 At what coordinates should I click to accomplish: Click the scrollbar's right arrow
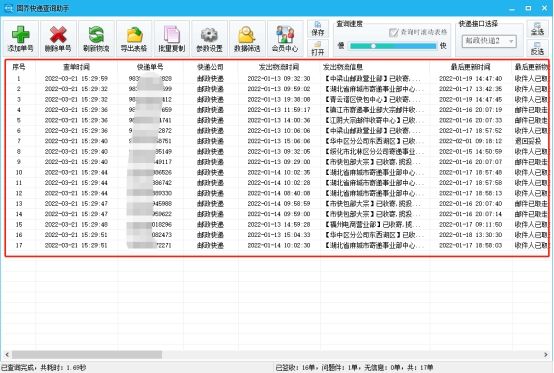pos(546,354)
